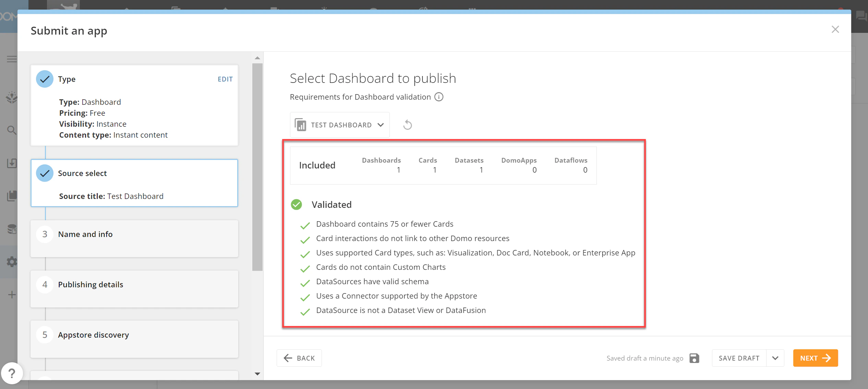Viewport: 868px width, 389px height.
Task: Click 'Uses a Connector supported by the Appstore'
Action: [397, 296]
